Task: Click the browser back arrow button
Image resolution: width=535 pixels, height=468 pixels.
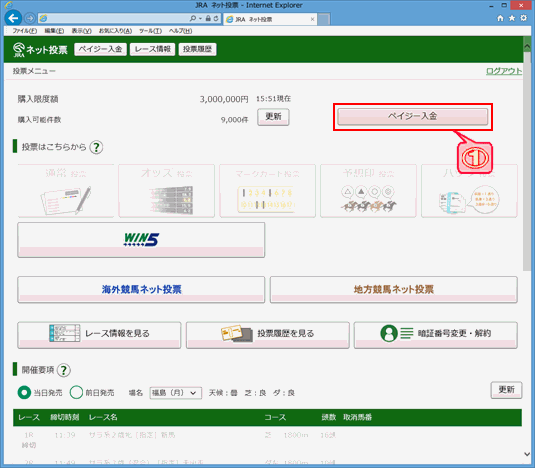Action: (x=13, y=18)
